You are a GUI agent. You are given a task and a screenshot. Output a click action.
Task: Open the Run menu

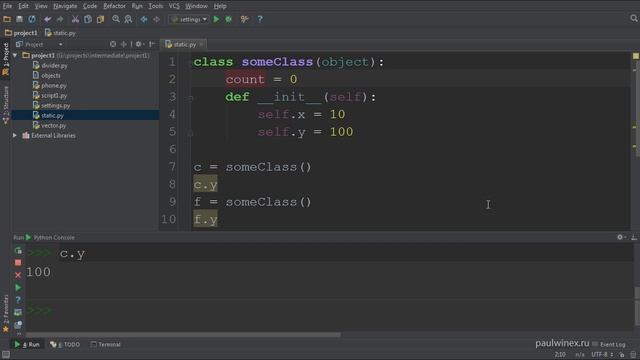(x=137, y=6)
